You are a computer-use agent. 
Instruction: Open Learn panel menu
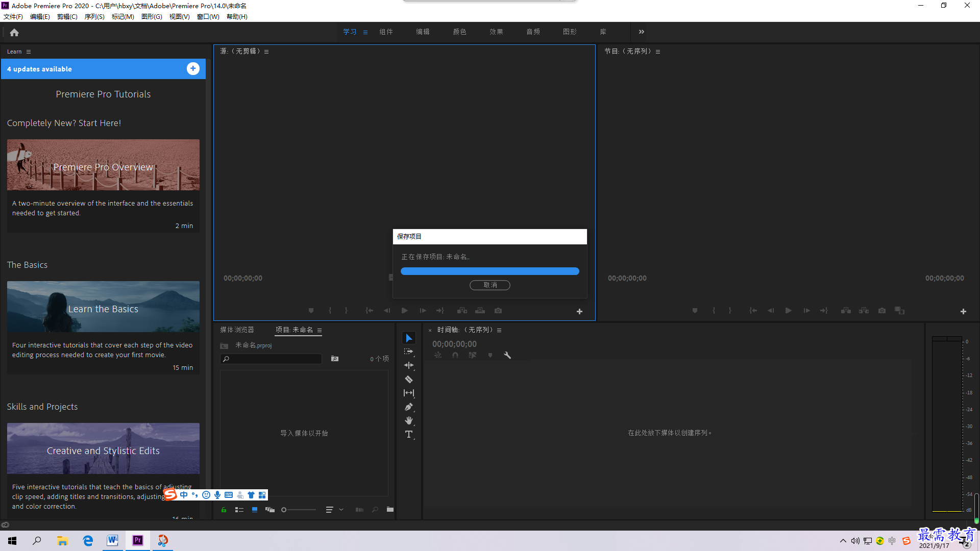[x=29, y=52]
